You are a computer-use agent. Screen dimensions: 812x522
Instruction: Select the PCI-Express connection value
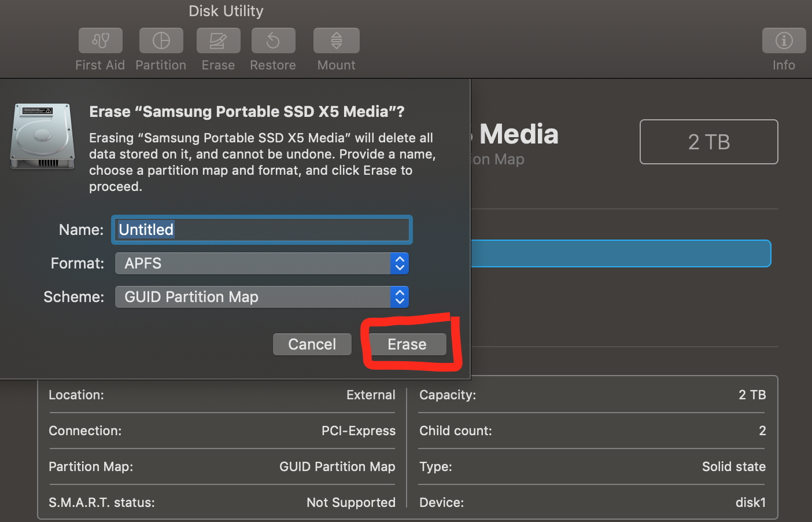(359, 431)
